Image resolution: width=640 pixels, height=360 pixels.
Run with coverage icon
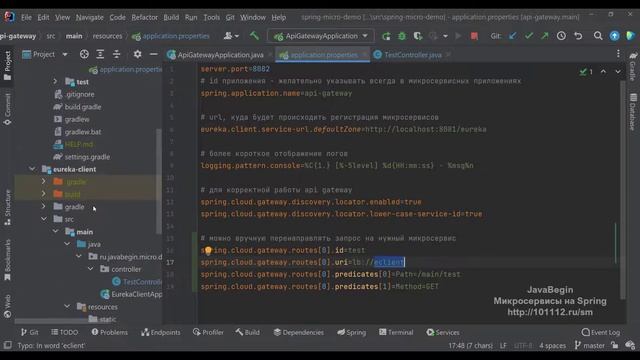(x=418, y=36)
